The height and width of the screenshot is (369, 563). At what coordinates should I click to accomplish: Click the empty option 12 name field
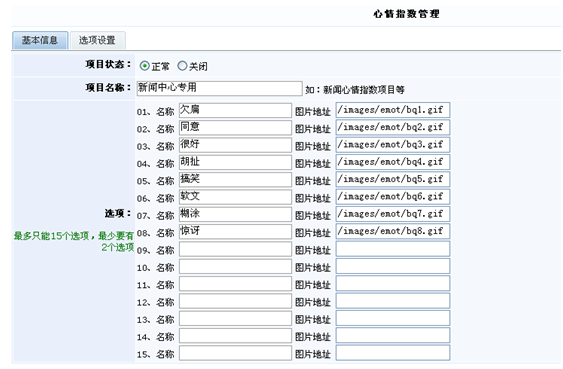[x=235, y=301]
